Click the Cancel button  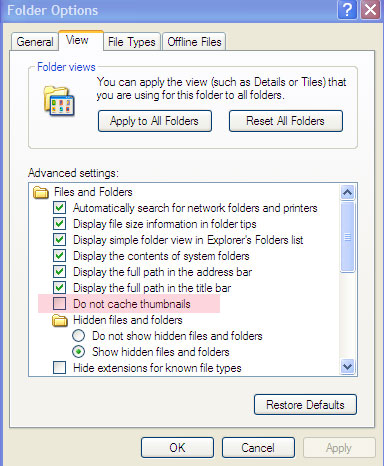click(258, 448)
